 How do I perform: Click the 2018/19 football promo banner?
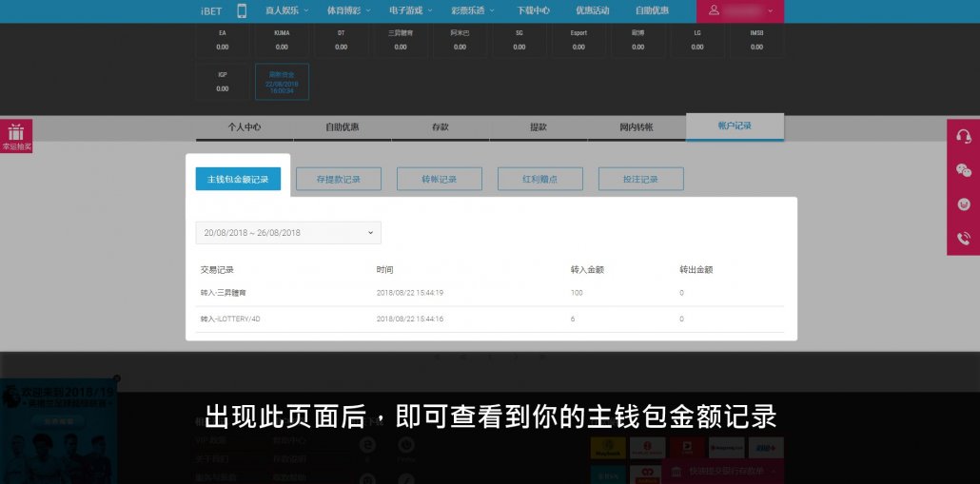tap(58, 431)
